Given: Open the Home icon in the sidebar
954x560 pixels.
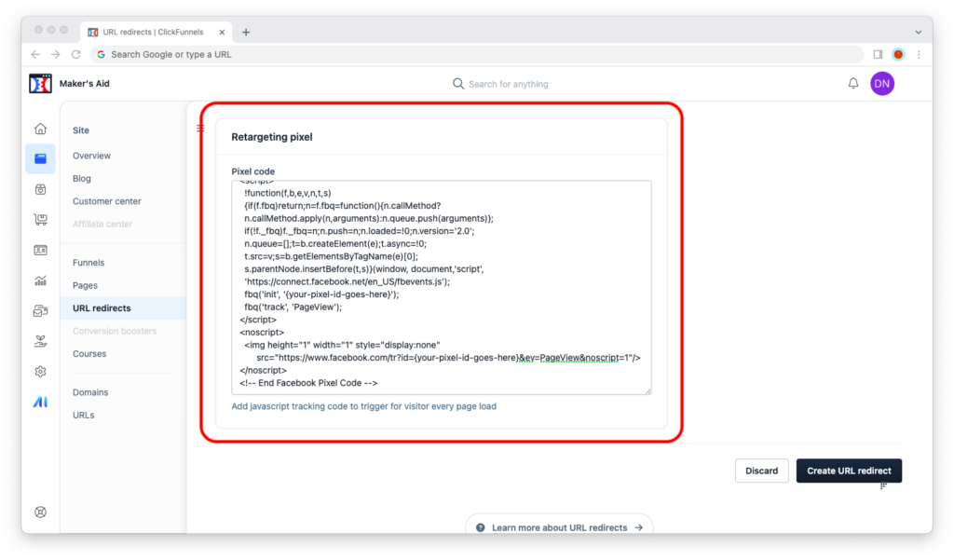Looking at the screenshot, I should [40, 129].
